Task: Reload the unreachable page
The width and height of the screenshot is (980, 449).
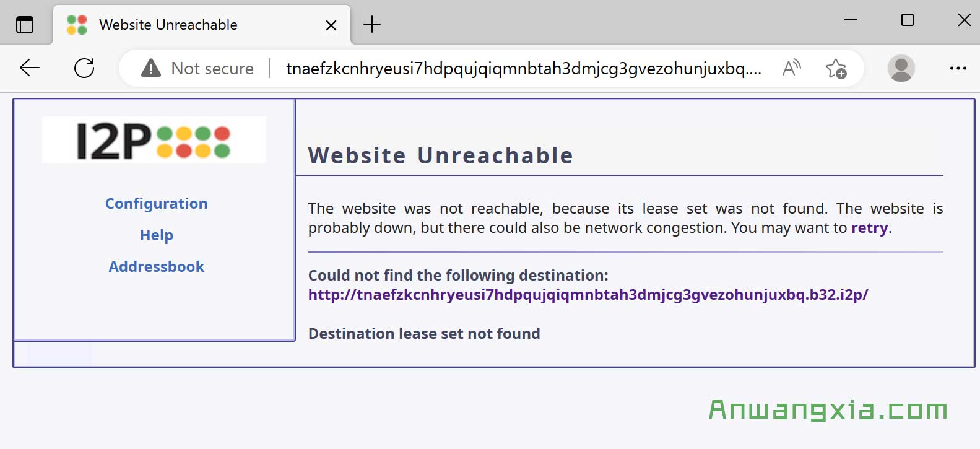Action: (84, 68)
